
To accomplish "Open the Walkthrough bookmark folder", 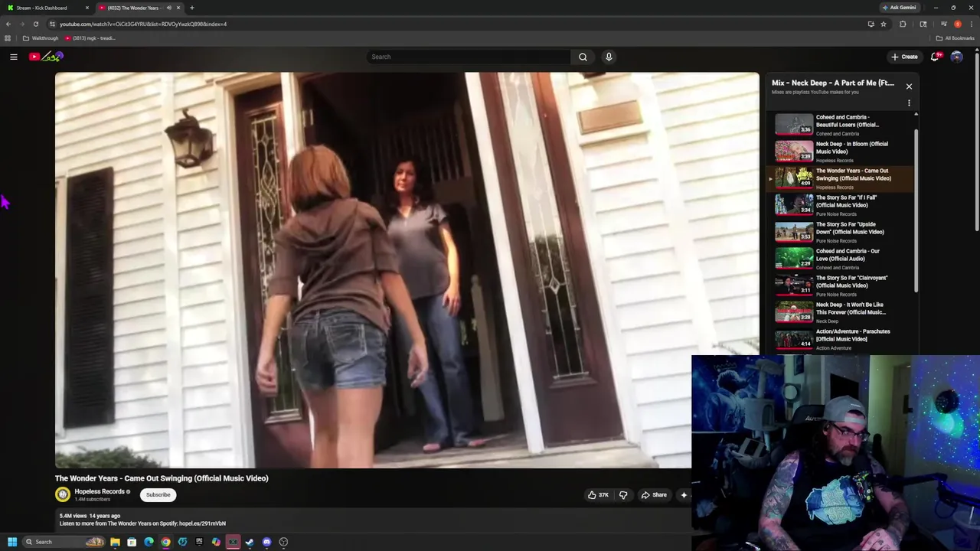I will 41,38.
